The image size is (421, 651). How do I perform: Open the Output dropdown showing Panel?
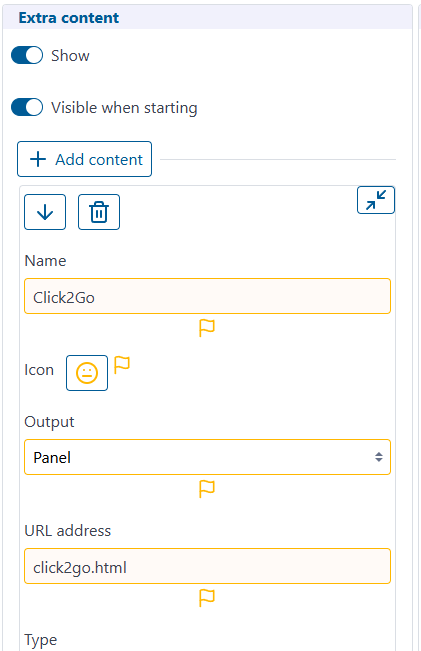[208, 457]
